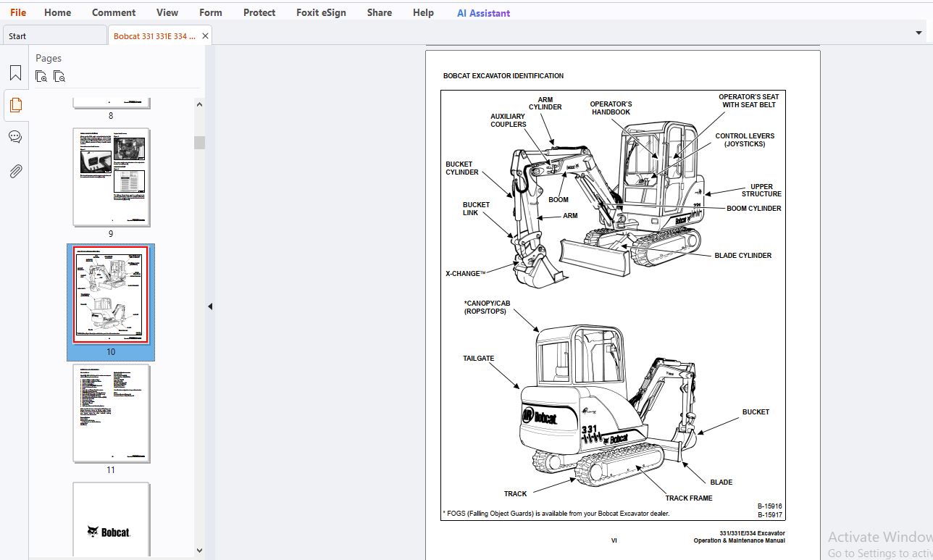Click the Operation & Maintenance Manual footer

pyautogui.click(x=739, y=540)
